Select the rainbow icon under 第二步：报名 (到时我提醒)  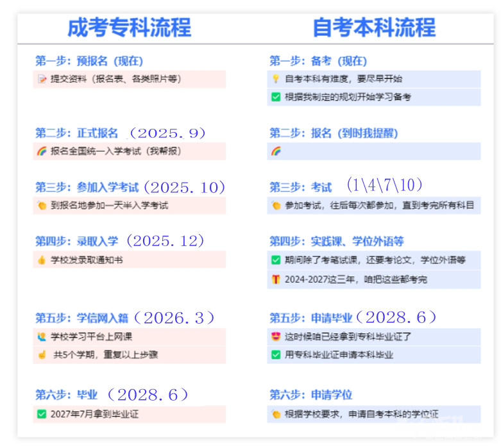coord(276,152)
